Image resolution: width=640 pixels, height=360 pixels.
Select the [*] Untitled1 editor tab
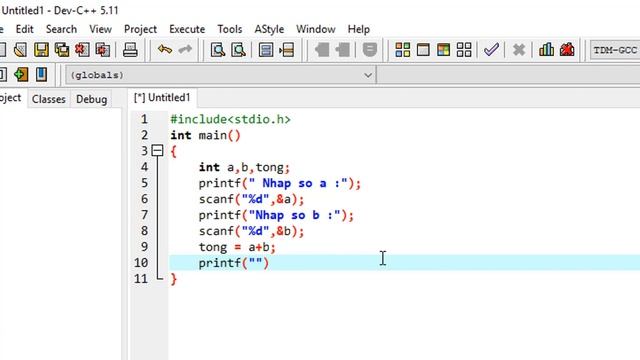(162, 98)
